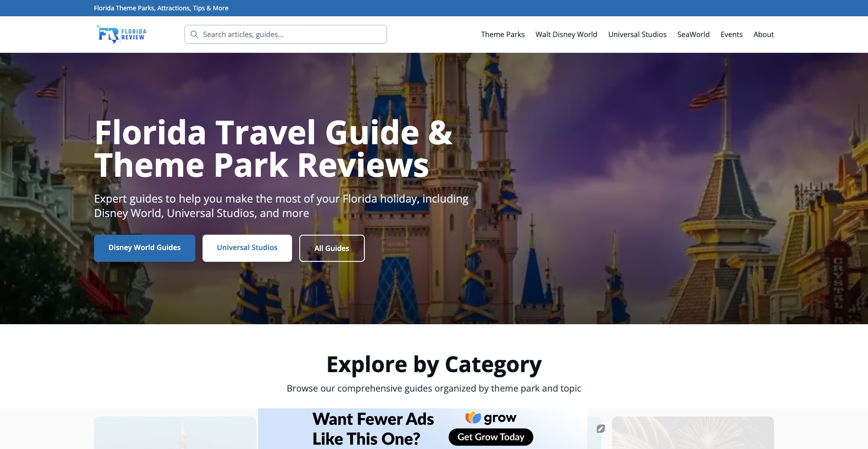Click the All Guides button
The image size is (868, 449).
332,248
